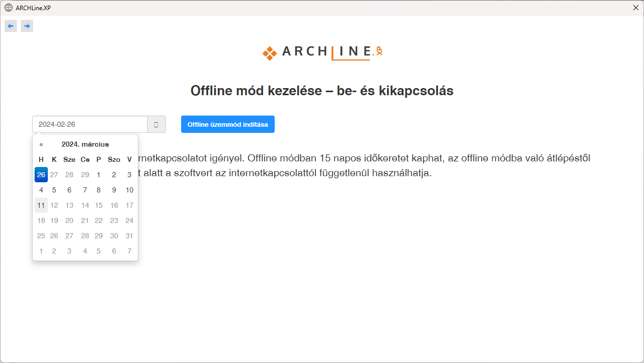Image resolution: width=644 pixels, height=363 pixels.
Task: Pick day 10 in the calendar
Action: click(129, 190)
